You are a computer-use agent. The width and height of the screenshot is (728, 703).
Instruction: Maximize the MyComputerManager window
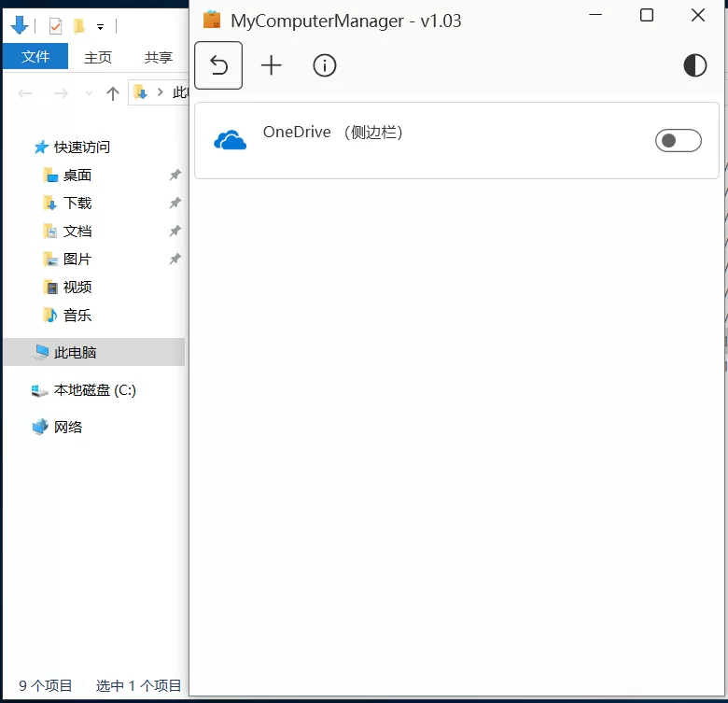646,15
